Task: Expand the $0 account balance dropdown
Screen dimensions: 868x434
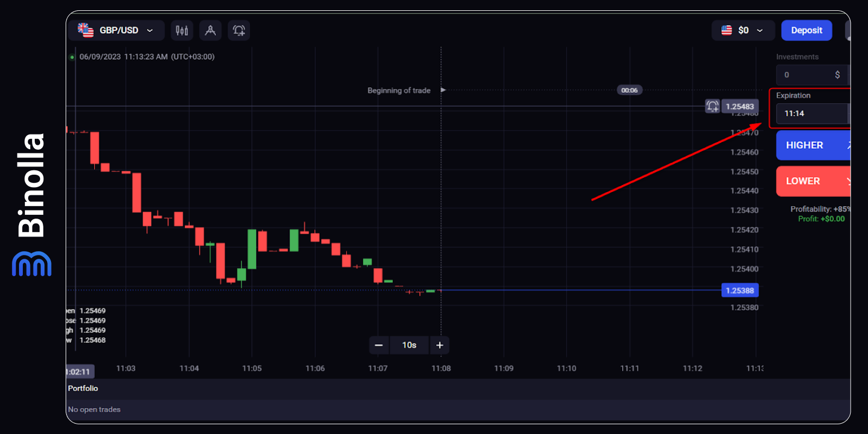Action: [759, 30]
